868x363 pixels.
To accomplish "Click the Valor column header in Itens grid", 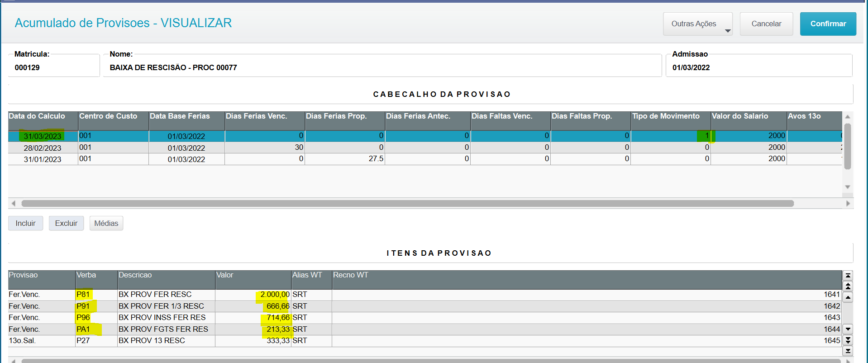I will coord(253,280).
